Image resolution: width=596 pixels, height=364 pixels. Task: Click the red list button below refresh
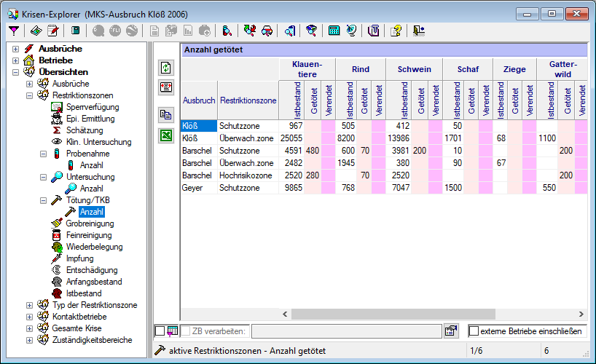click(x=166, y=87)
